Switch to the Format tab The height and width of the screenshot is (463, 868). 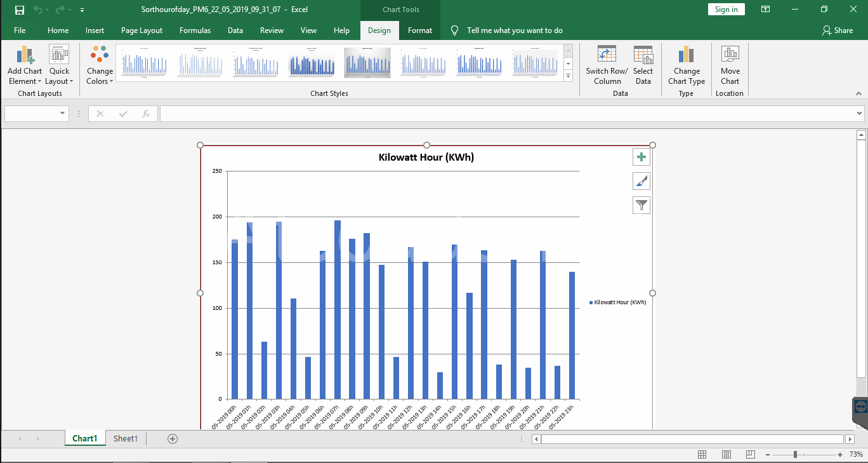pos(420,30)
